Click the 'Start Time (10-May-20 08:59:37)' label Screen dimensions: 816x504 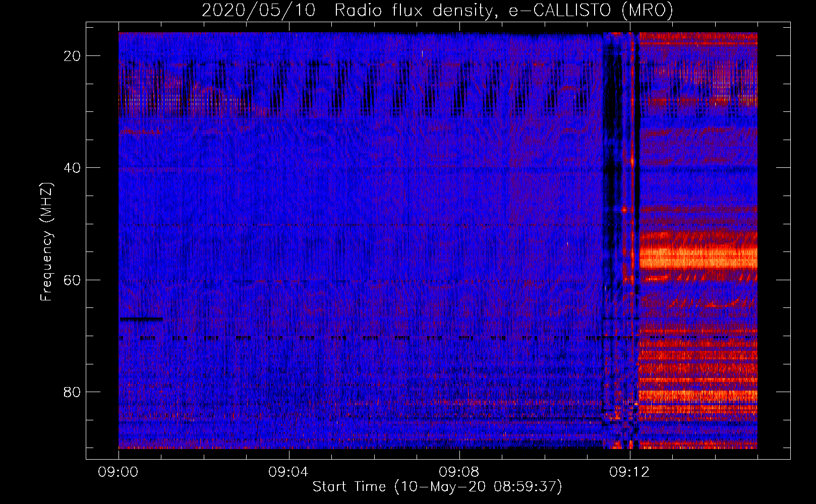pos(437,487)
